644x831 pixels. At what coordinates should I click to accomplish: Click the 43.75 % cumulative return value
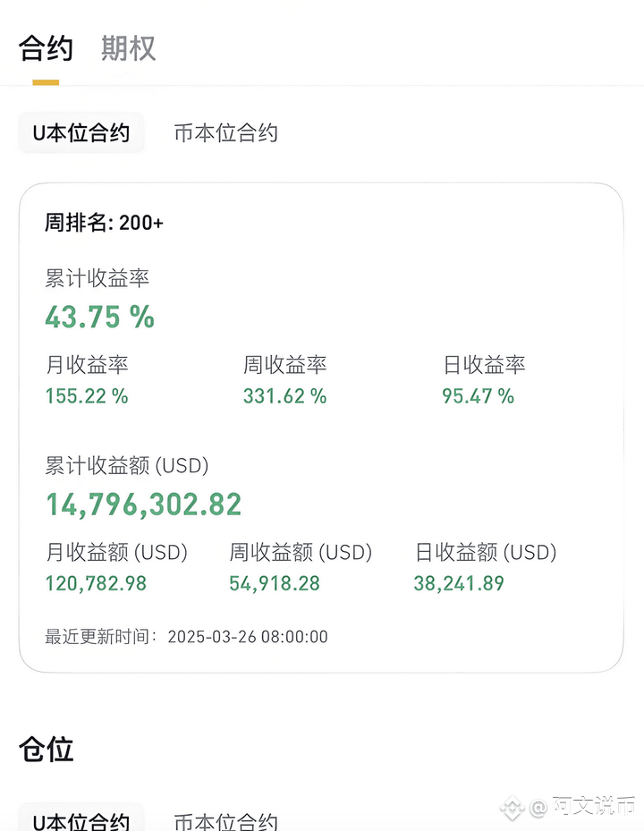click(99, 317)
